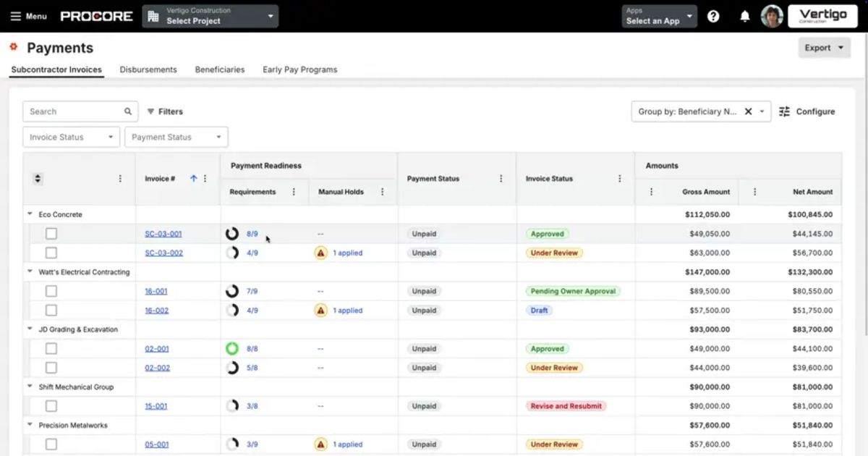Click Pending Owner Approval status badge

point(573,291)
